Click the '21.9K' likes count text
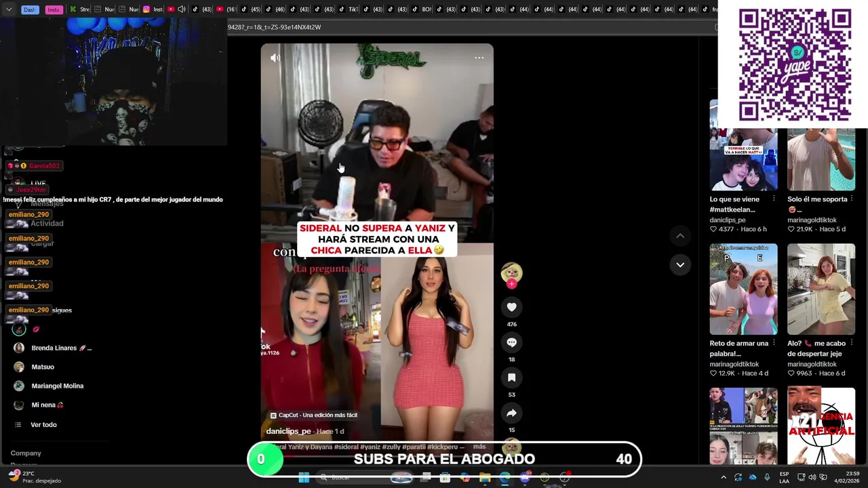 point(804,229)
